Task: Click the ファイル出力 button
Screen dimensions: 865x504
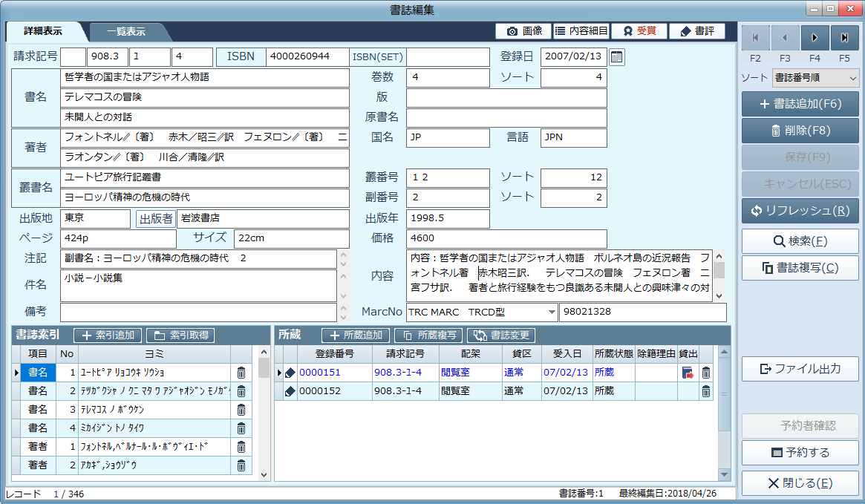Action: 800,369
